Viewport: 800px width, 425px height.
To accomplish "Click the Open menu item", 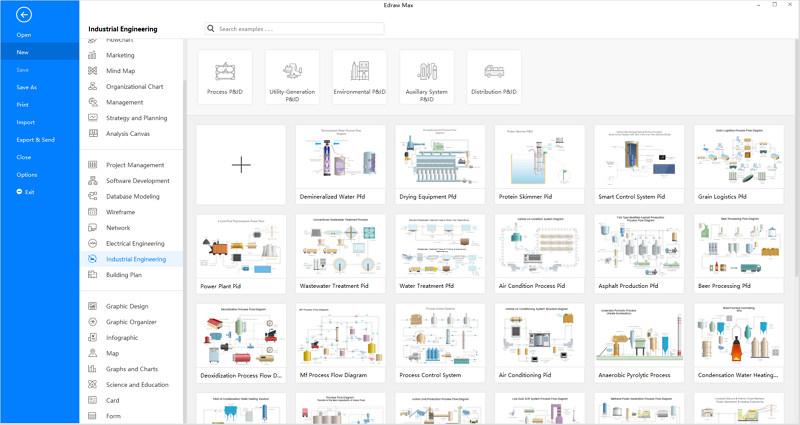I will pos(24,35).
